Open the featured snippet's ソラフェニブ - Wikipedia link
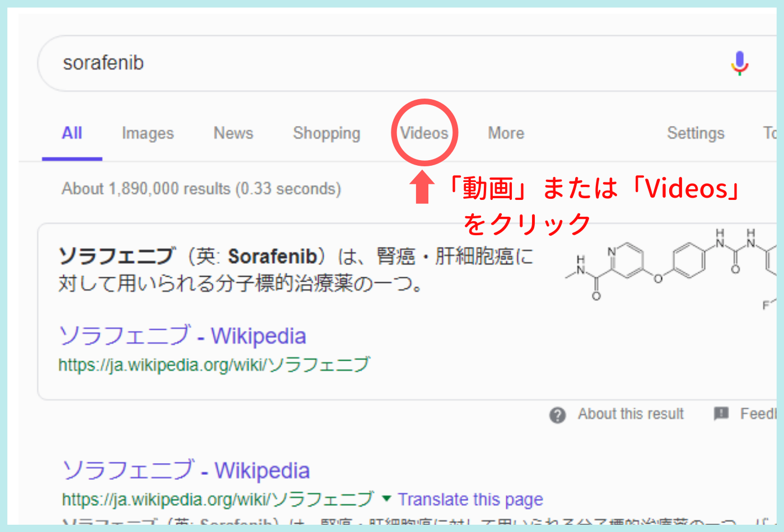This screenshot has width=784, height=532. 183,336
